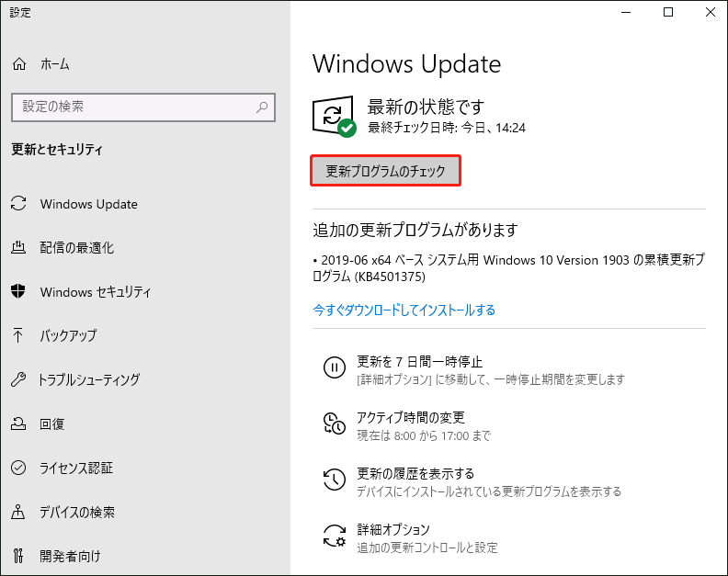Viewport: 728px width, 576px height.
Task: Click 今すぐダウンロードしてインストールする link
Action: pos(404,310)
